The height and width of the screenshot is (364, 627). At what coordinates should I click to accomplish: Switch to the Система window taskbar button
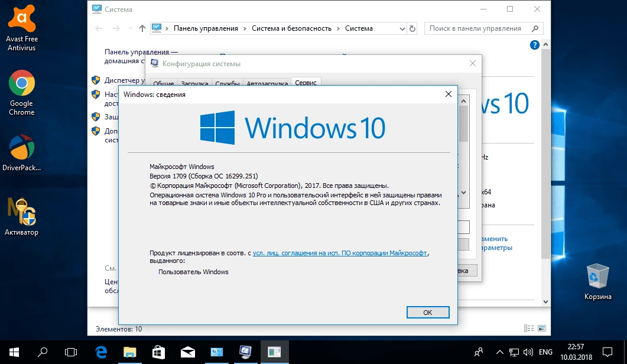click(x=216, y=352)
